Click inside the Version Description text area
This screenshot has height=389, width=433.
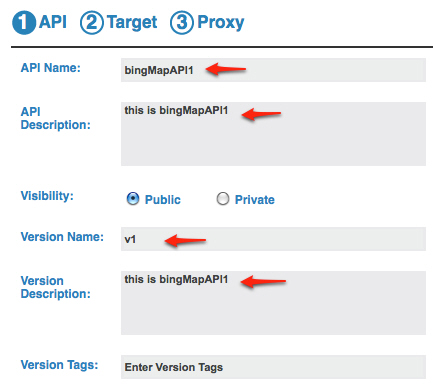[x=273, y=303]
